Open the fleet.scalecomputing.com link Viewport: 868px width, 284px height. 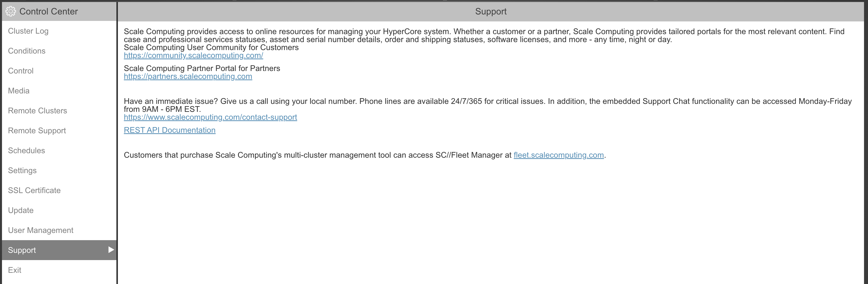click(x=559, y=155)
